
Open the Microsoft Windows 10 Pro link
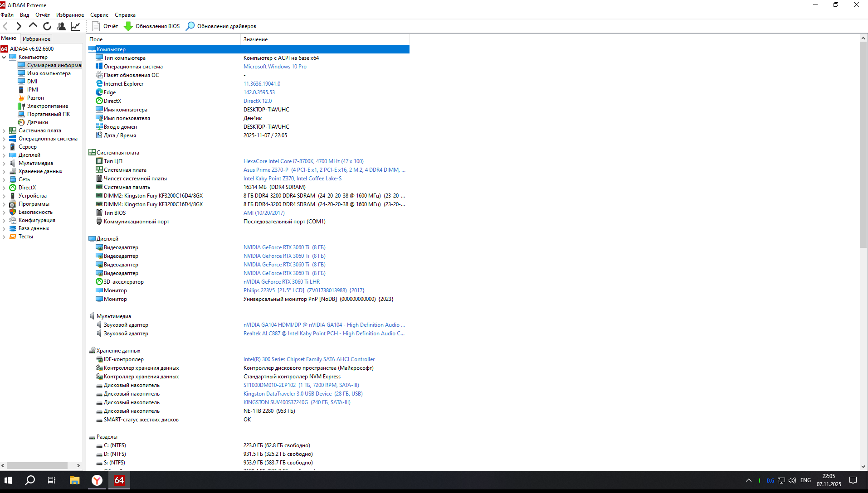pos(275,67)
